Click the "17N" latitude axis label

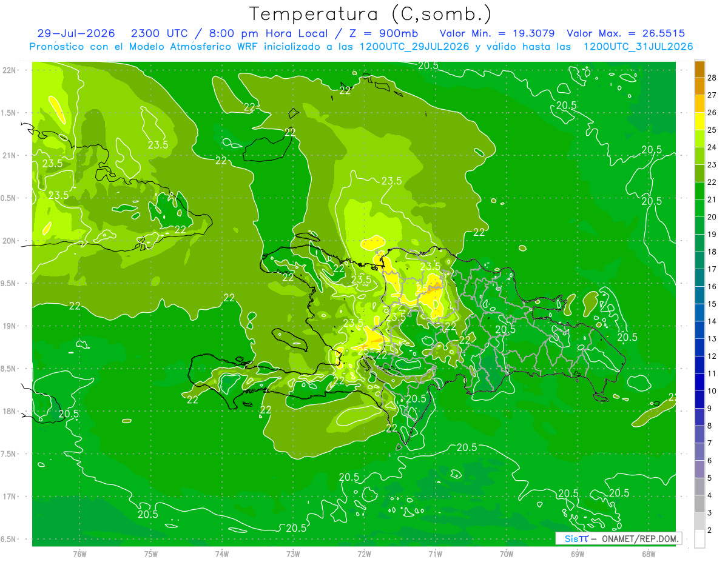(x=9, y=497)
